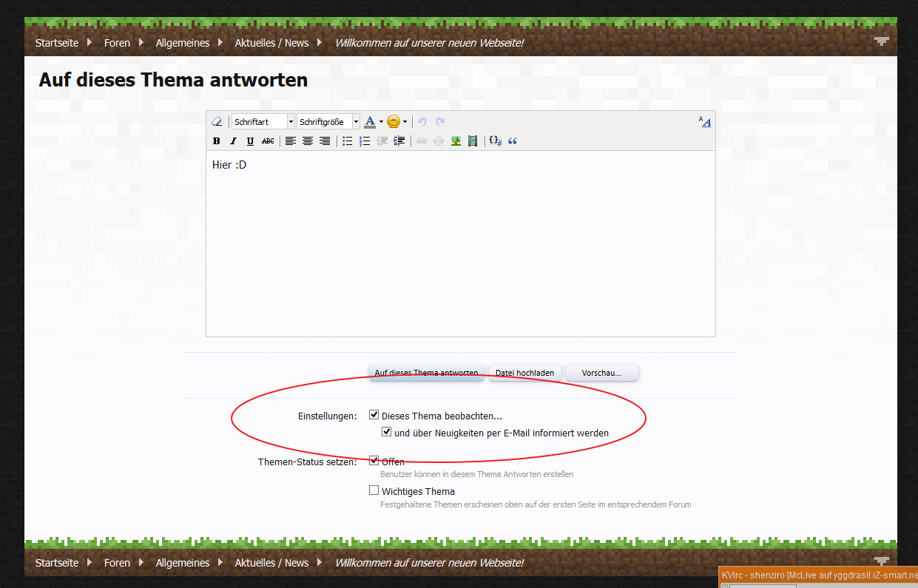
Task: Open the Schriftart font dropdown
Action: pos(263,122)
